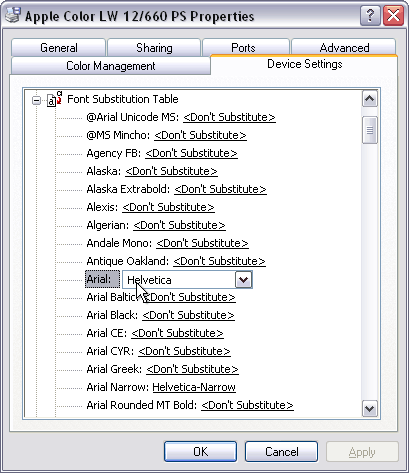Click the vertical scrollbar thumb
The height and width of the screenshot is (473, 409).
[370, 130]
